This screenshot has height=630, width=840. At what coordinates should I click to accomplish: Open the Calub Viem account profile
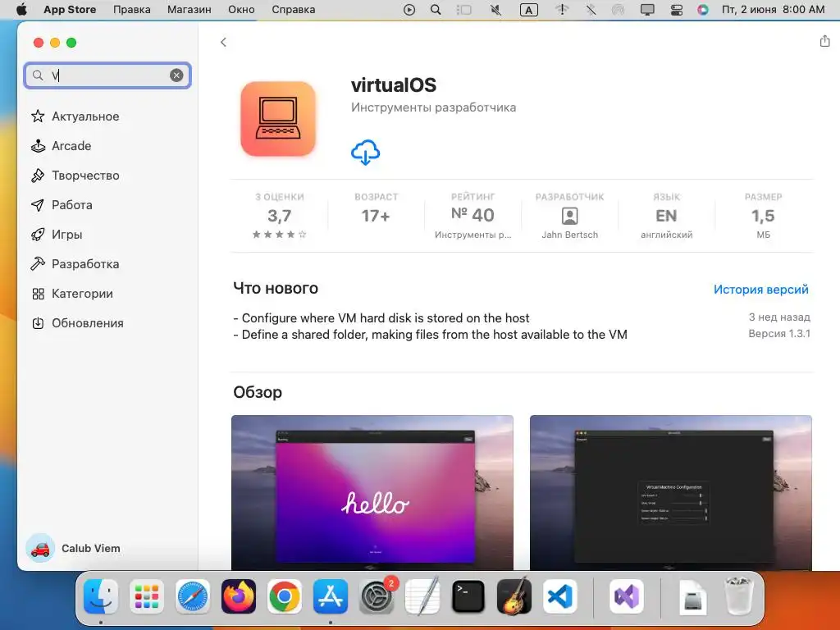pos(74,548)
